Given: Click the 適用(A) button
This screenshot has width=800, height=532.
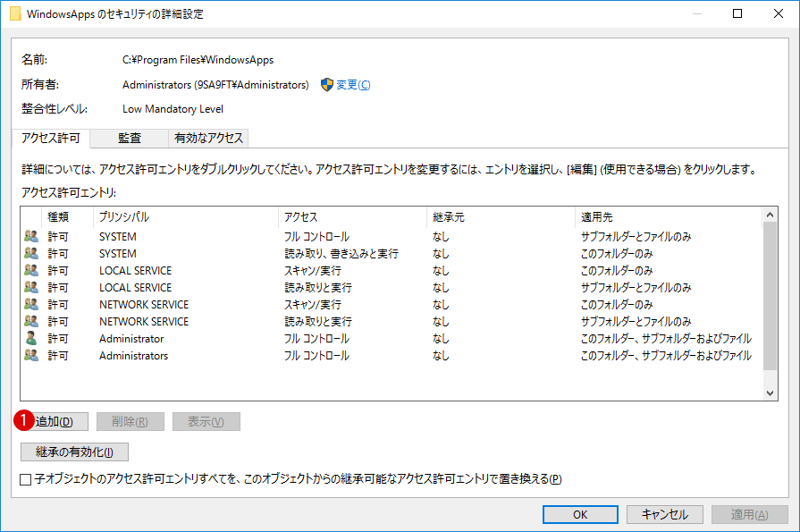Looking at the screenshot, I should tap(749, 515).
